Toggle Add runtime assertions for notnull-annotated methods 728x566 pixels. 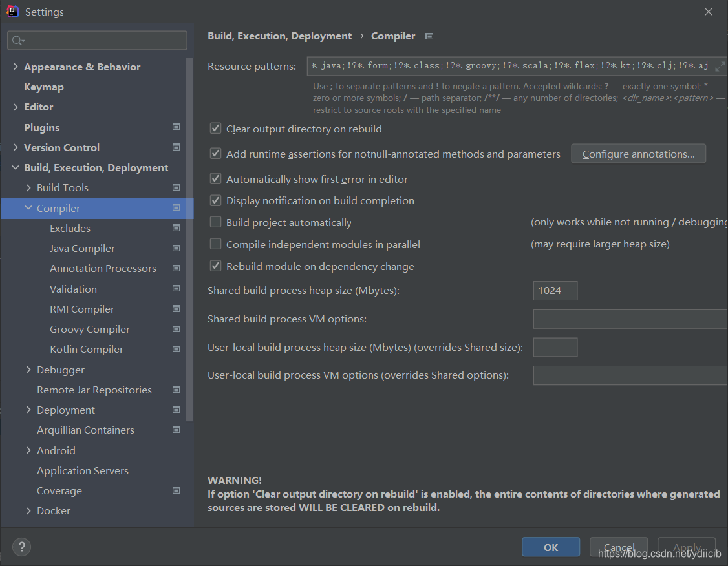(x=215, y=154)
